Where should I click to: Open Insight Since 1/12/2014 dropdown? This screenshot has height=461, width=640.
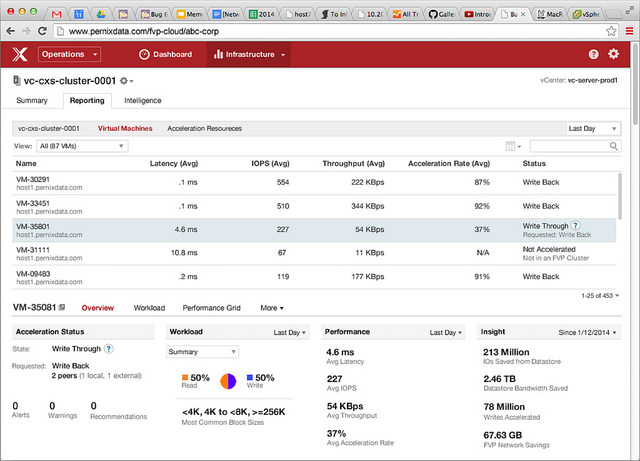(587, 332)
